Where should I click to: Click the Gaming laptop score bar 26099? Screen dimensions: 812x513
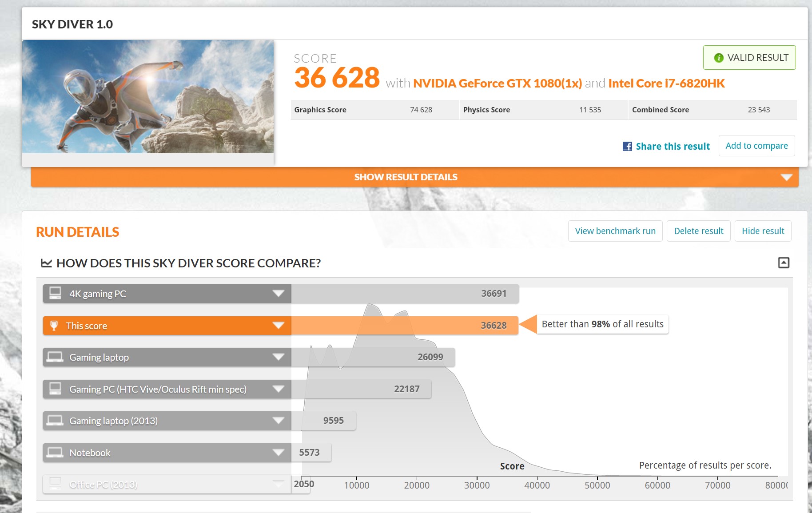(x=373, y=357)
